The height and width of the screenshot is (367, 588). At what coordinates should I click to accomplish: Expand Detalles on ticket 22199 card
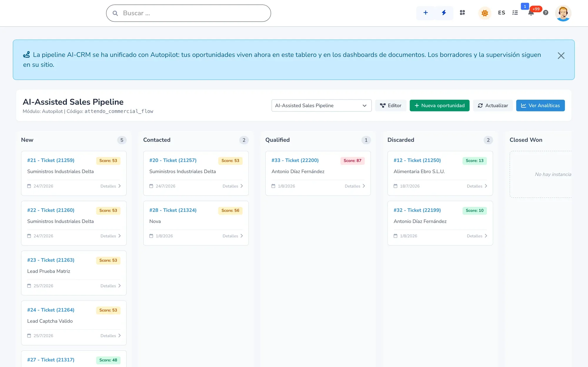[477, 236]
